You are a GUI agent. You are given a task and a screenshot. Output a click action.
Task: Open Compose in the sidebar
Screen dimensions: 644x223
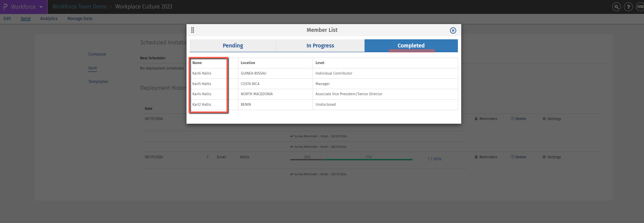[x=97, y=54]
